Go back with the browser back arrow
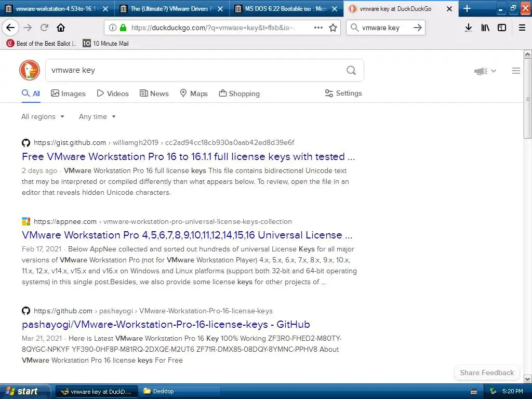Viewport: 532px width, 399px height. pos(10,28)
